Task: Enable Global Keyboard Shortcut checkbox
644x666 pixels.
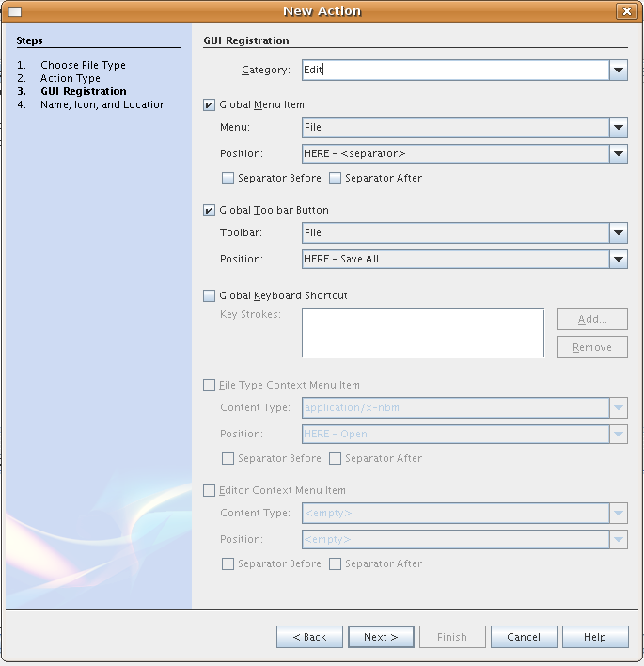Action: pyautogui.click(x=209, y=295)
